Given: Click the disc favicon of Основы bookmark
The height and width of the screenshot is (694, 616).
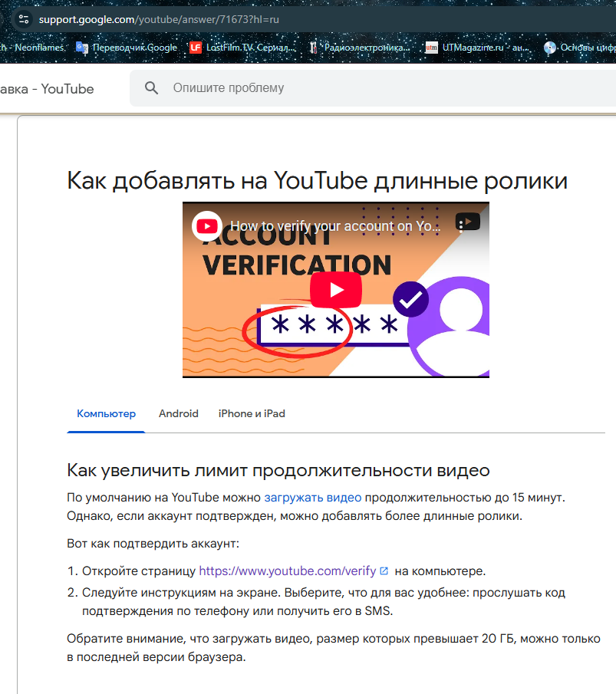Looking at the screenshot, I should 549,48.
